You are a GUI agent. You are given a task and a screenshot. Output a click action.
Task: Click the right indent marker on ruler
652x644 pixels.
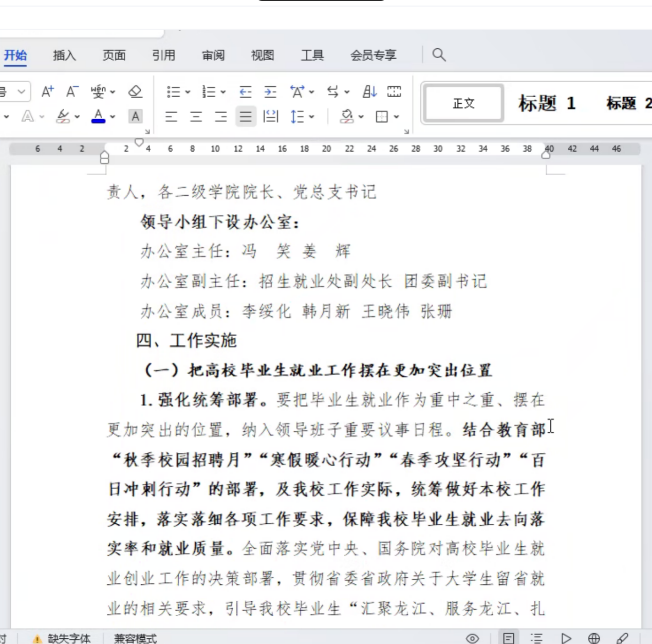click(x=546, y=155)
